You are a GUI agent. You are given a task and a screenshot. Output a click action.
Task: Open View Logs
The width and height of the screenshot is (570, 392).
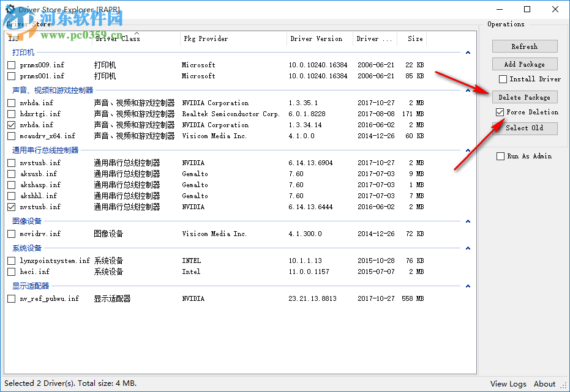pyautogui.click(x=508, y=383)
